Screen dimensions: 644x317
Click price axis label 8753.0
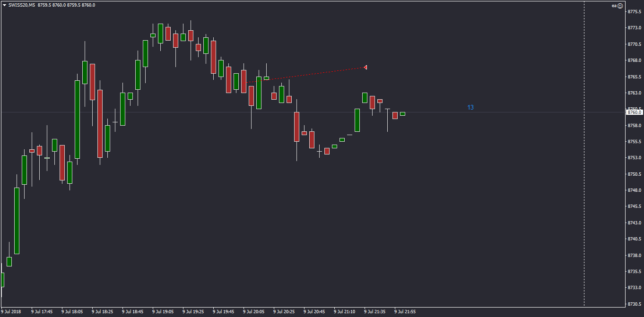click(x=634, y=158)
